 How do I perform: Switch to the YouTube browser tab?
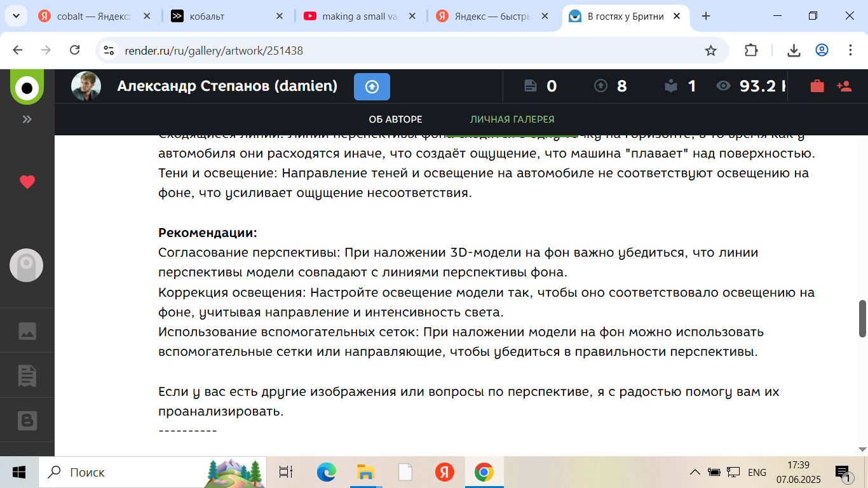[360, 17]
